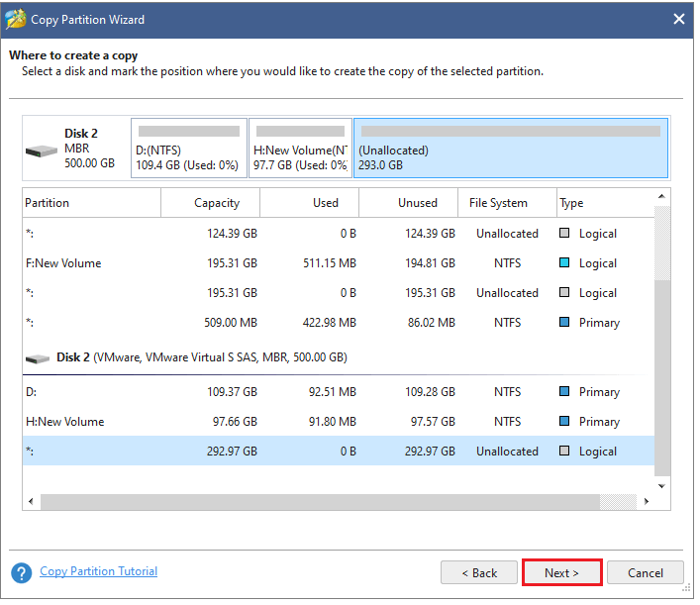Click the 422.98 MB used value

(330, 323)
